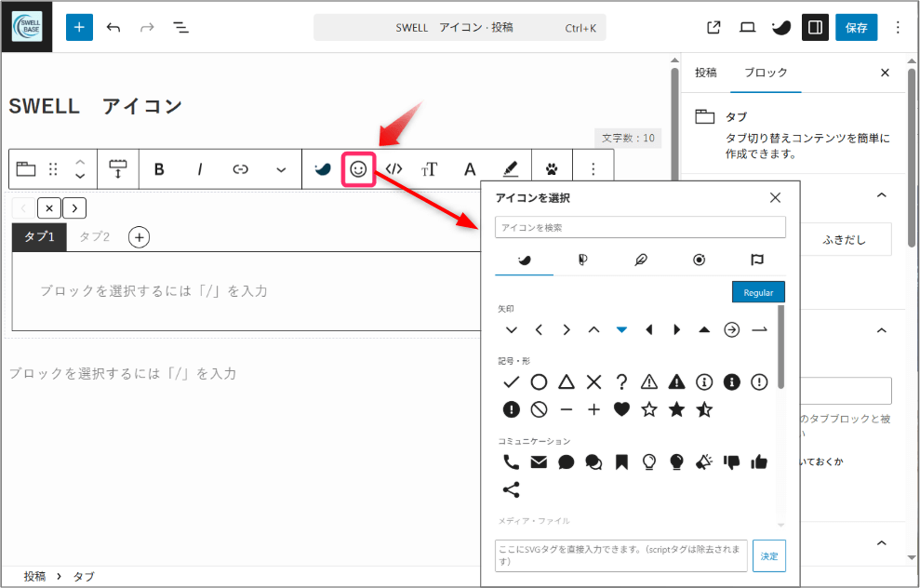
Task: Open the document overview list
Action: (180, 27)
